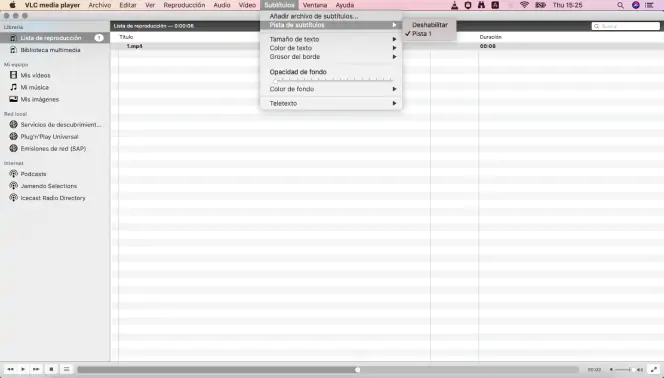Viewport: 664px width, 378px height.
Task: Click the playlist search field
Action: [625, 26]
